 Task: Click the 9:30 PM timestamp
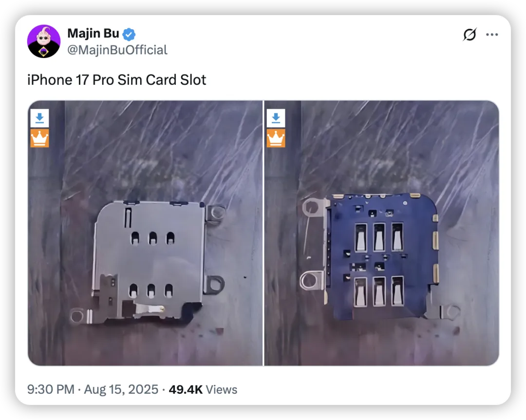click(x=51, y=389)
